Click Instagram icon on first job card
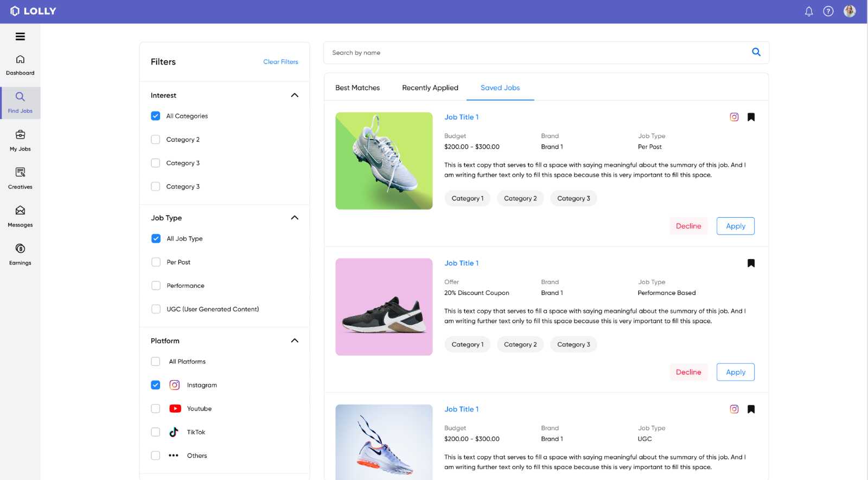This screenshot has width=868, height=480. click(734, 117)
